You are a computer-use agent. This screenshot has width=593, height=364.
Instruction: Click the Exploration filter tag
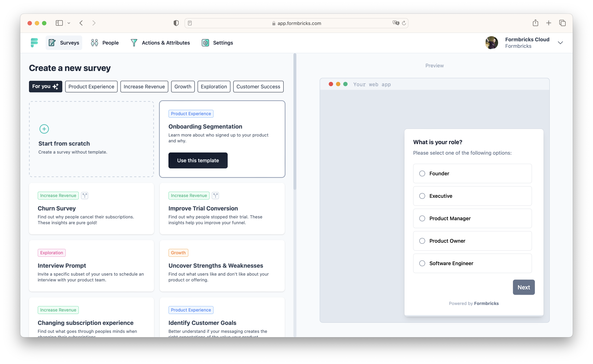[x=214, y=86]
